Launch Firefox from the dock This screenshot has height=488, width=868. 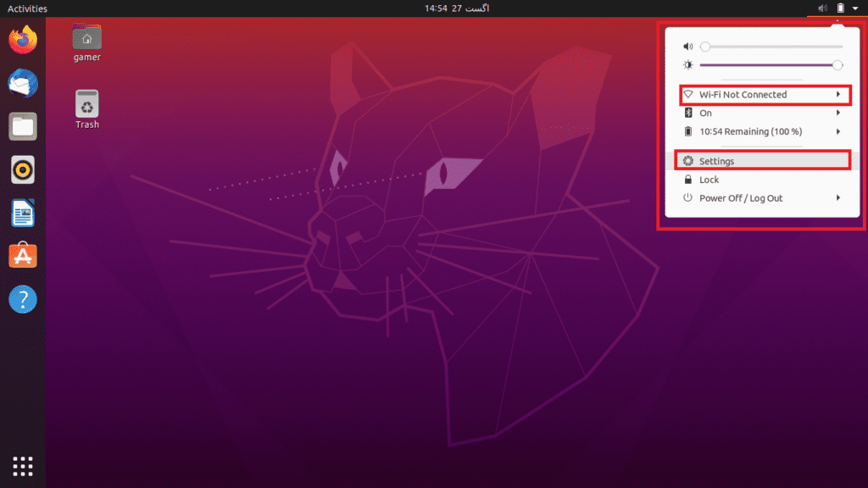tap(22, 39)
